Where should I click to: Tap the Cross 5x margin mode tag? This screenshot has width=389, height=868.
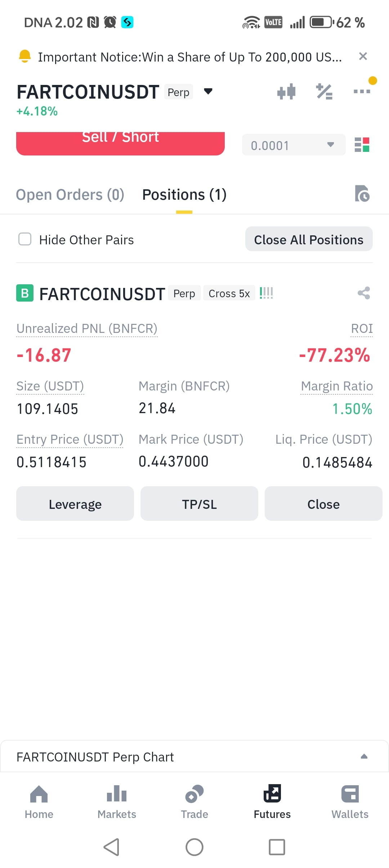pos(229,293)
